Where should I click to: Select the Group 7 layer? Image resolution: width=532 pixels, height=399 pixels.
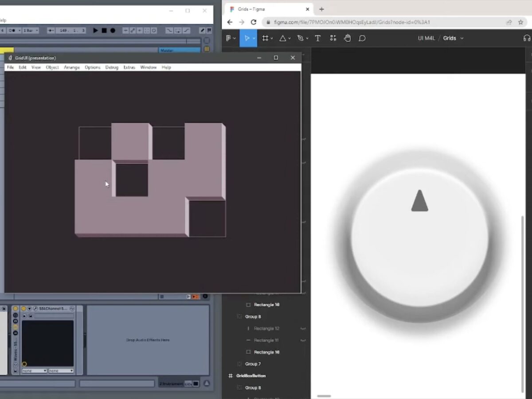(253, 364)
